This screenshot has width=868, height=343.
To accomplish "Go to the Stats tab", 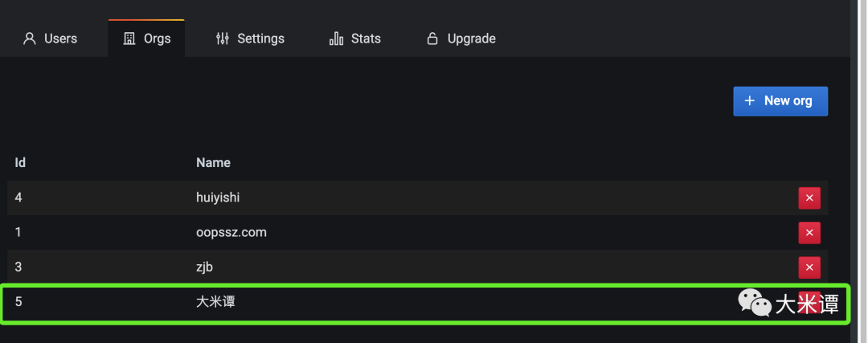I will [x=355, y=39].
